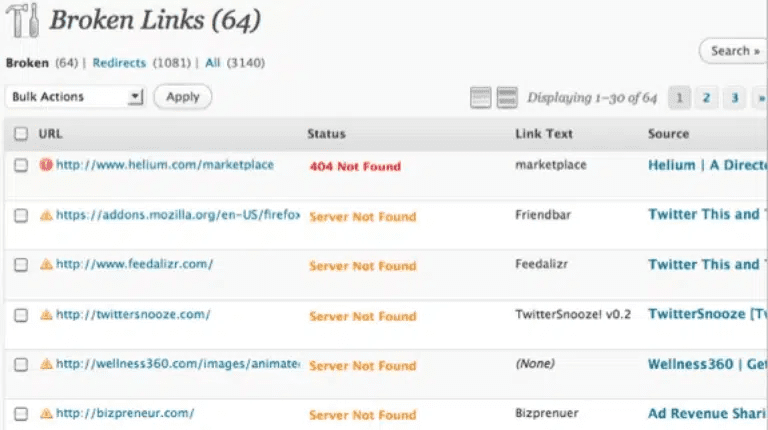Viewport: 768px width, 430px height.
Task: Click warning icon beside twittersnooze.com link
Action: [46, 315]
